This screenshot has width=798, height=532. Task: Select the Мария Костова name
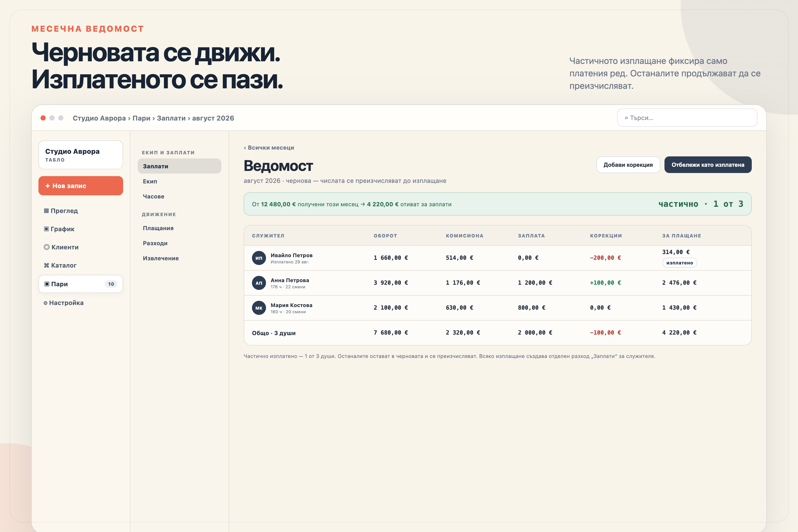[291, 305]
